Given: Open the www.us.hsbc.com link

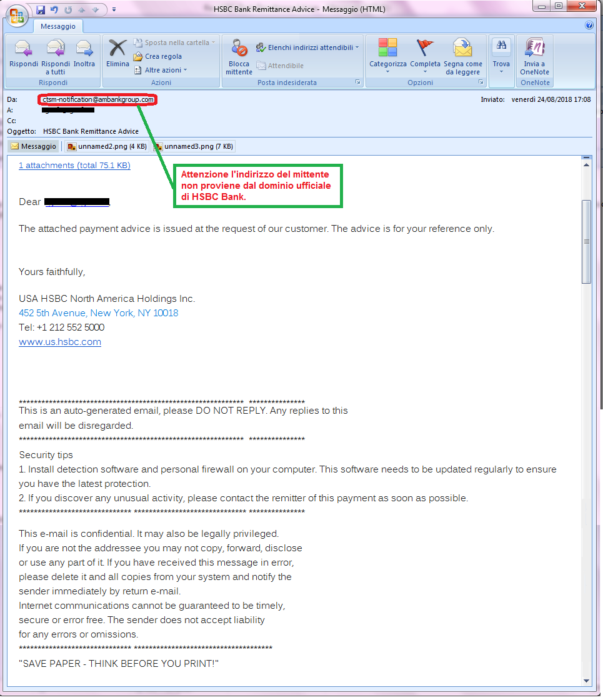Looking at the screenshot, I should click(60, 342).
